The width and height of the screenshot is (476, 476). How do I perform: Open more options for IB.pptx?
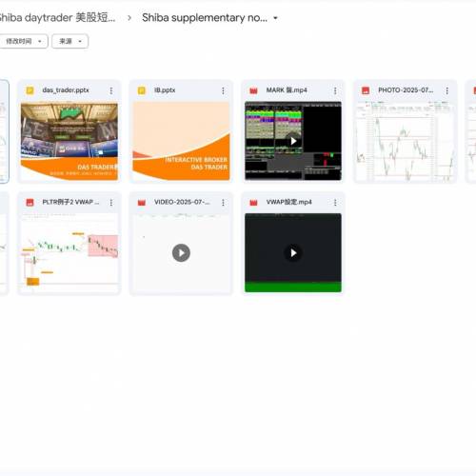point(223,90)
